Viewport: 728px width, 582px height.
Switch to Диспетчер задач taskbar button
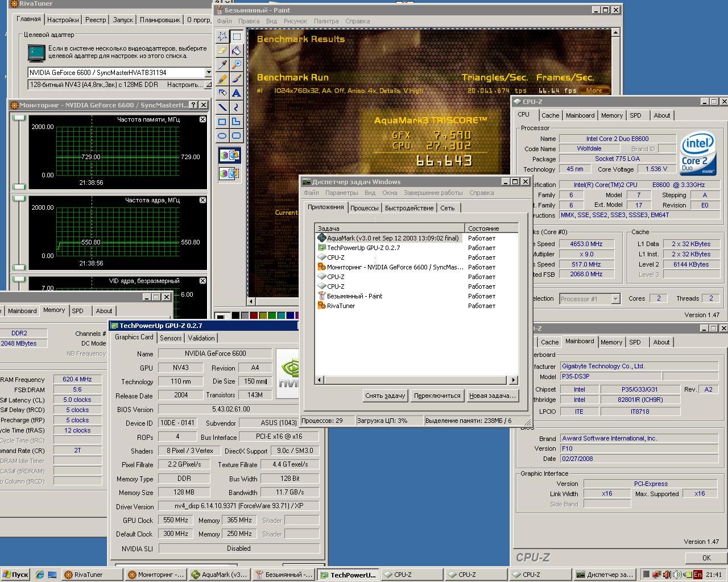click(x=603, y=575)
